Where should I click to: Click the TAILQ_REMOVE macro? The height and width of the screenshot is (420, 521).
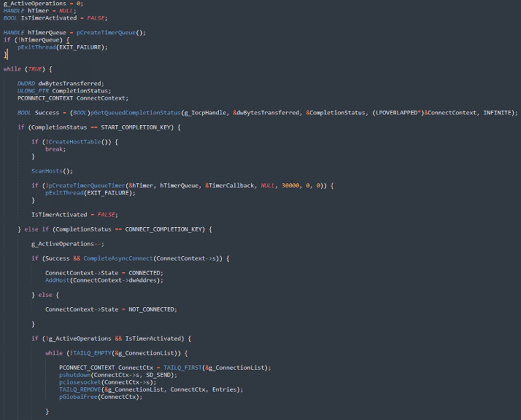(80, 389)
